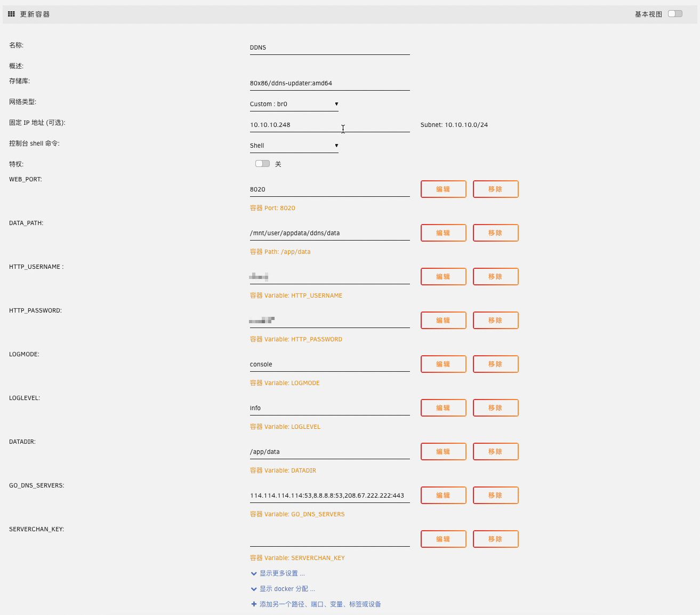
Task: Click 编辑 button for GO_DNS_SERVERS
Action: [444, 495]
